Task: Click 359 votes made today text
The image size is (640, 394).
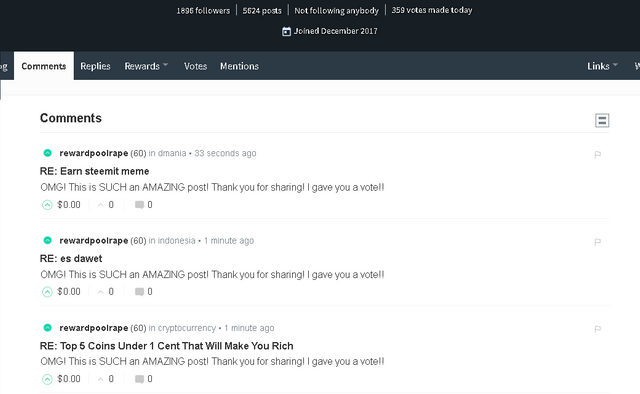Action: pos(432,10)
